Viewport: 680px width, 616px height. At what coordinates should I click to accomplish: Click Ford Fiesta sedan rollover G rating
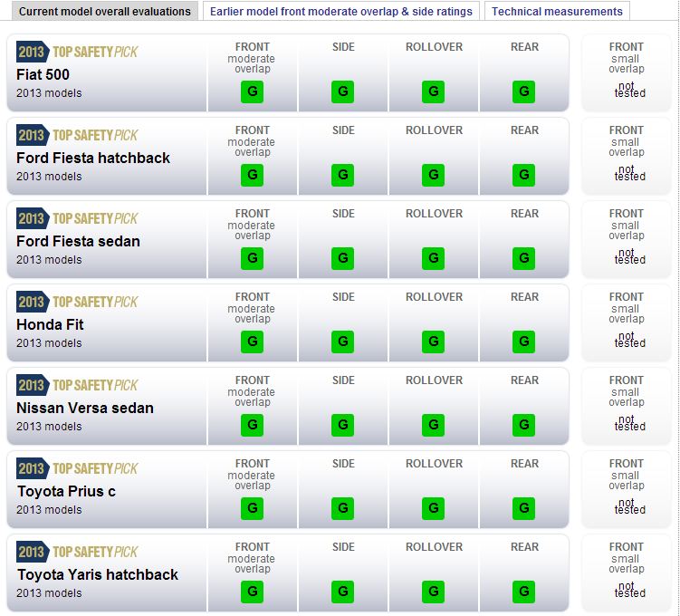pos(434,258)
